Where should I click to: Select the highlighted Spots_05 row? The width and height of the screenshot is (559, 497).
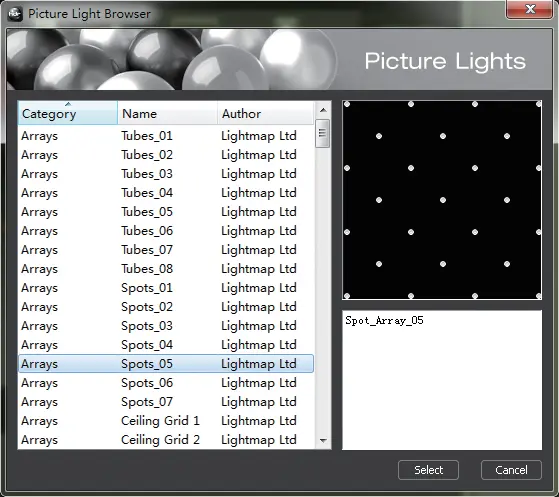(166, 364)
